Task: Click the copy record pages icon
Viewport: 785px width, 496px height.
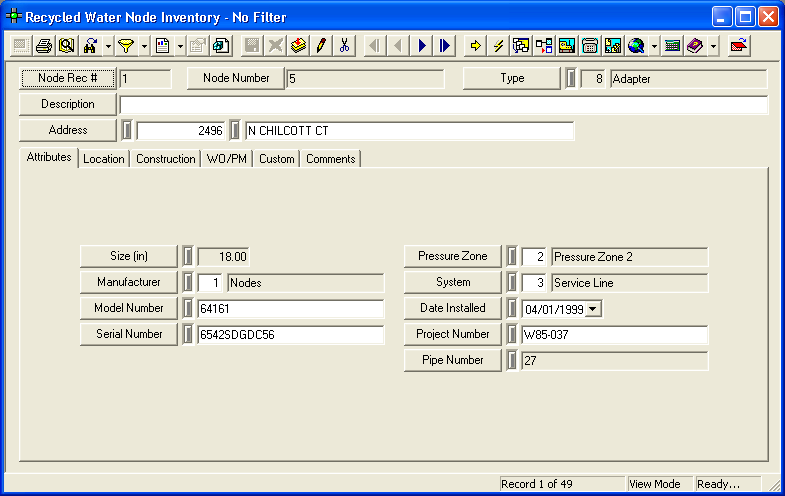Action: point(220,46)
